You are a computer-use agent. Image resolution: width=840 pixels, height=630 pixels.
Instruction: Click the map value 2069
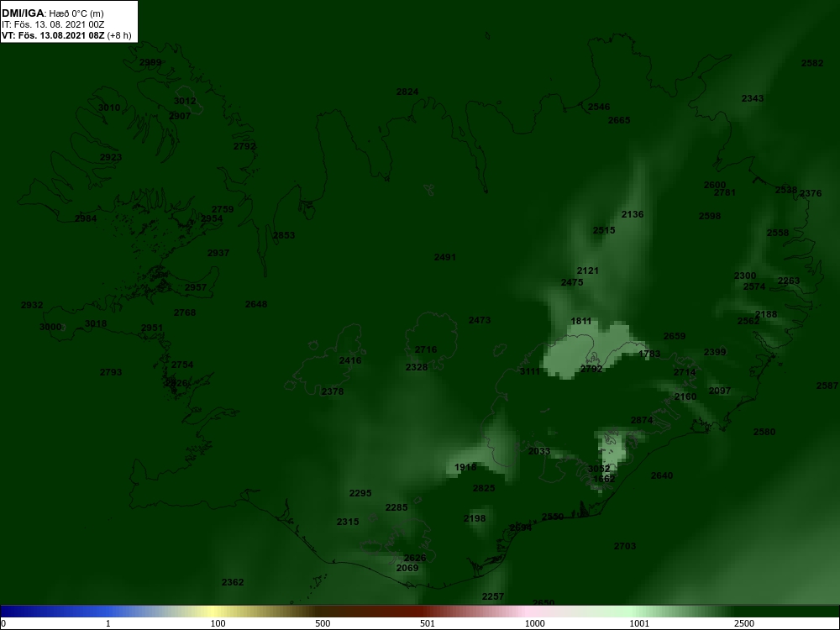407,568
